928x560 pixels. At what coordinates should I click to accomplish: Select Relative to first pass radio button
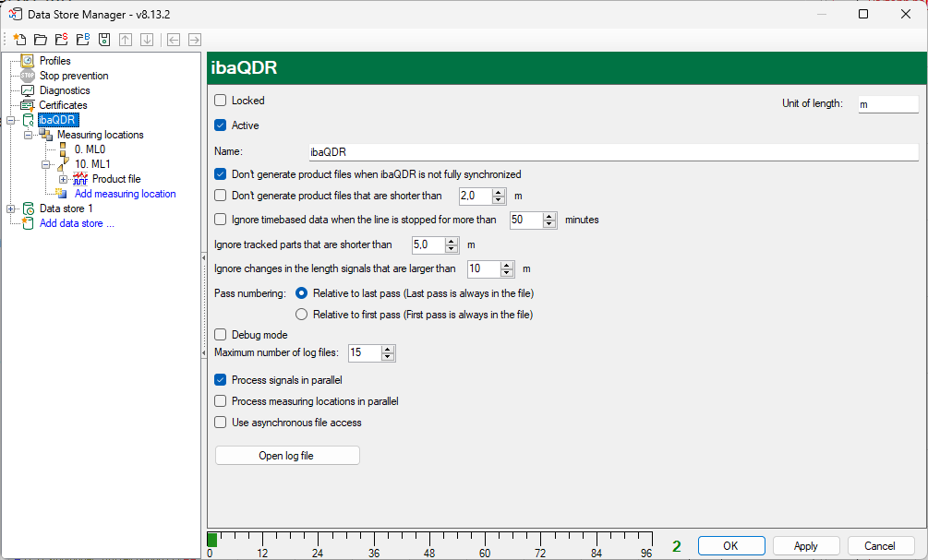click(x=301, y=315)
